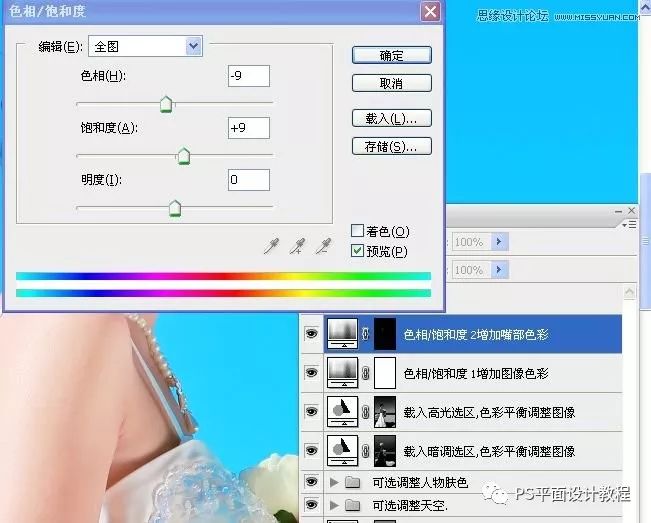651x523 pixels.
Task: Click folder icon of 可选调整人物肤色 group
Action: (352, 482)
